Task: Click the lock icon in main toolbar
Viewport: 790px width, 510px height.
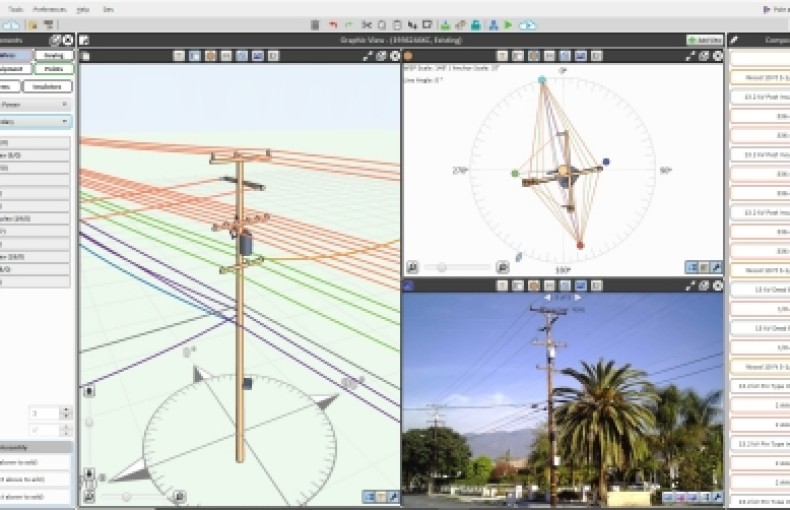Action: [476, 24]
